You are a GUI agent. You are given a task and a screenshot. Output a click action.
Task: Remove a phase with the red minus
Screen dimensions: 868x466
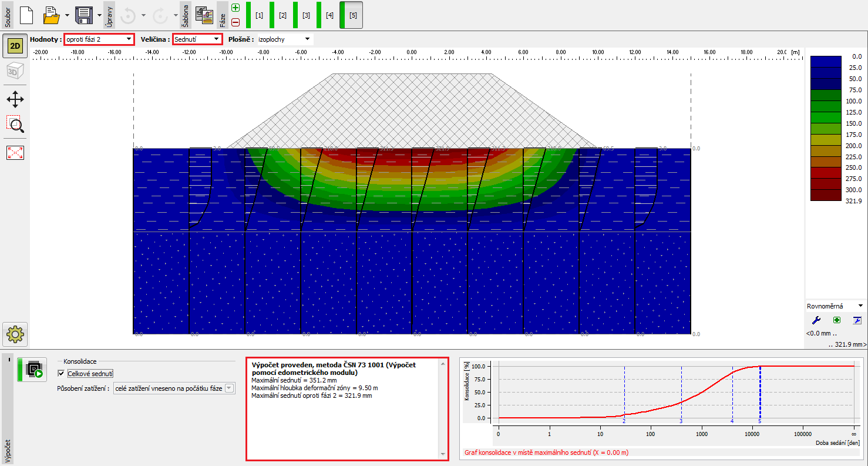point(235,22)
